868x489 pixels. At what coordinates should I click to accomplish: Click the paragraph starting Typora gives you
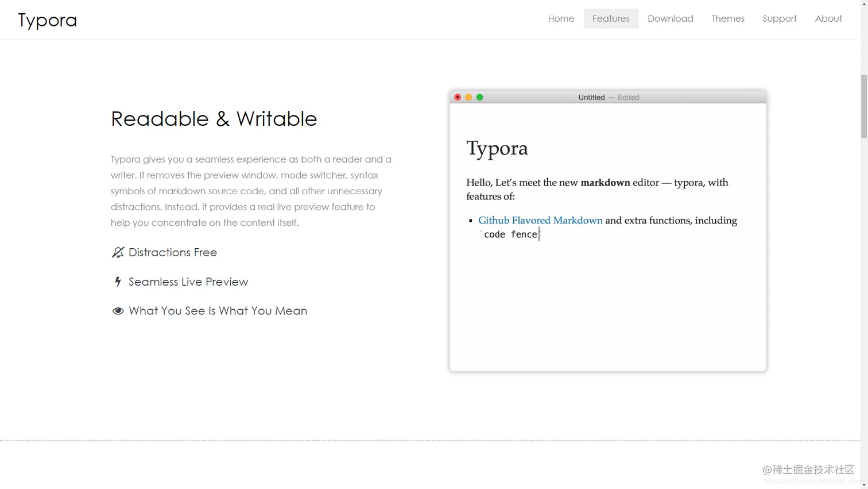[251, 191]
